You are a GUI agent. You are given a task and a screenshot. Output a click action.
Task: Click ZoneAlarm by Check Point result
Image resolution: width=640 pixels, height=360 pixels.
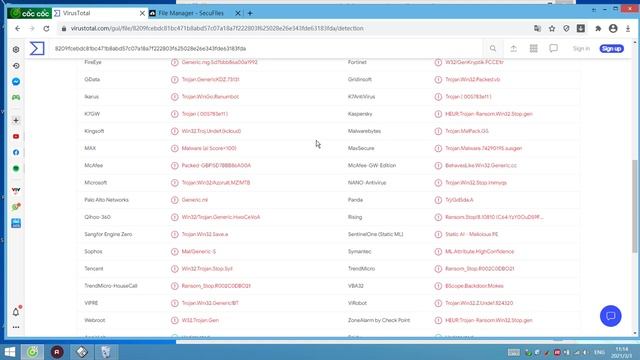(489, 320)
